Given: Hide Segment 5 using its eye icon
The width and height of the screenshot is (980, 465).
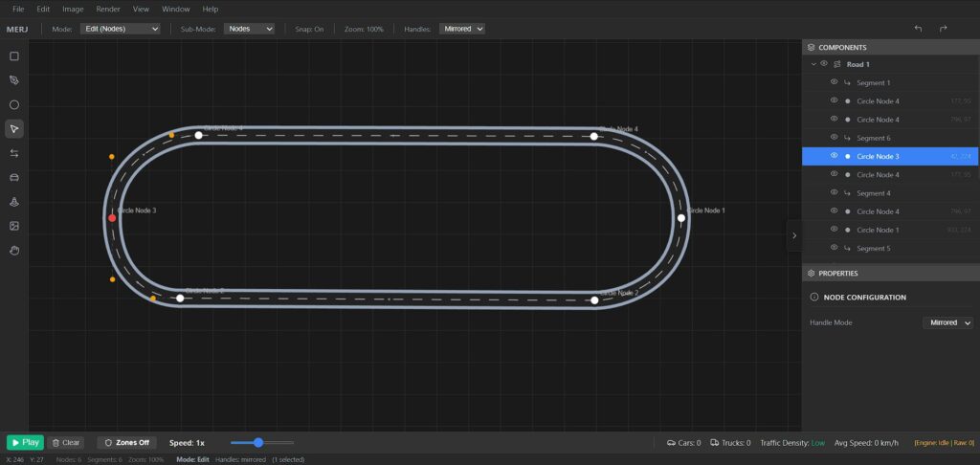Looking at the screenshot, I should tap(834, 248).
